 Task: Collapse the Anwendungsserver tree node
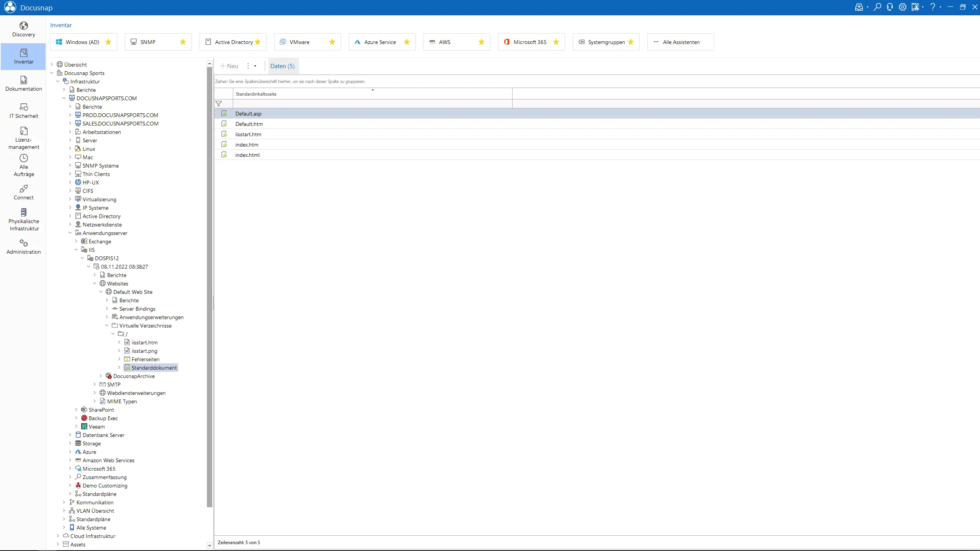tap(70, 233)
